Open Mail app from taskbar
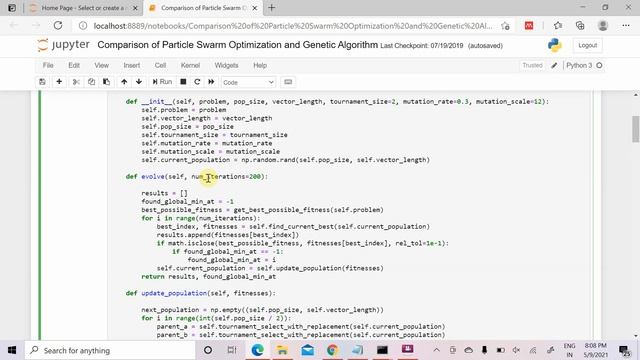This screenshot has width=640, height=360. point(307,350)
